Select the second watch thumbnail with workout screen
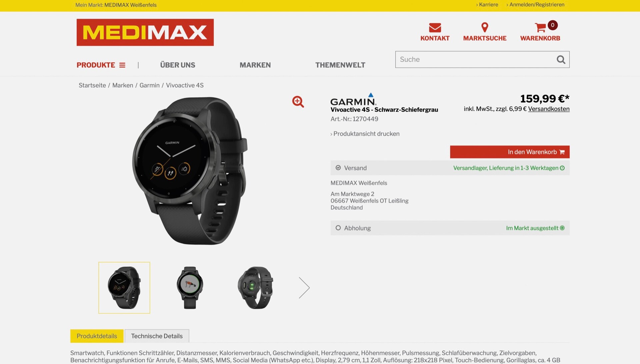Viewport: 640px width, 364px height. tap(190, 288)
